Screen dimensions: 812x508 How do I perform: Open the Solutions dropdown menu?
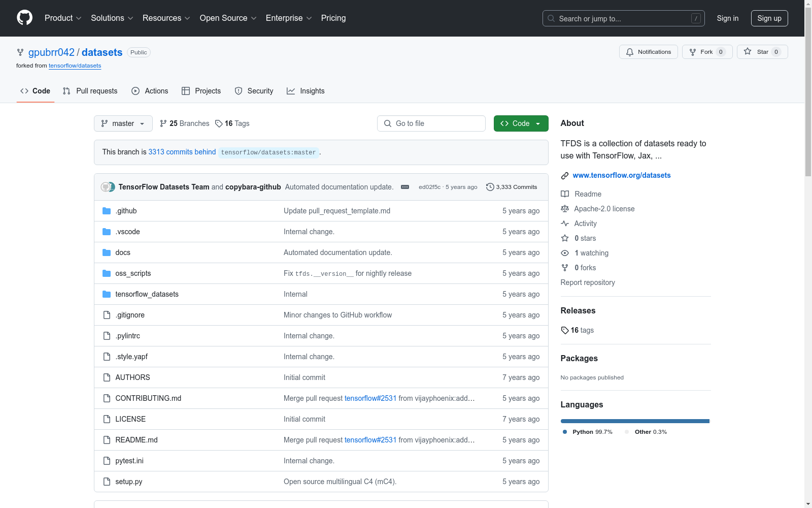coord(112,18)
